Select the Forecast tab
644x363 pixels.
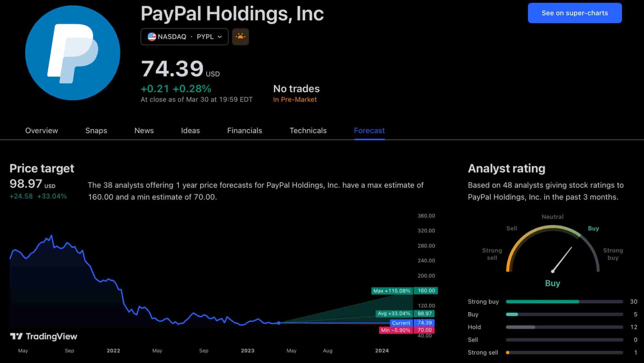(x=369, y=130)
